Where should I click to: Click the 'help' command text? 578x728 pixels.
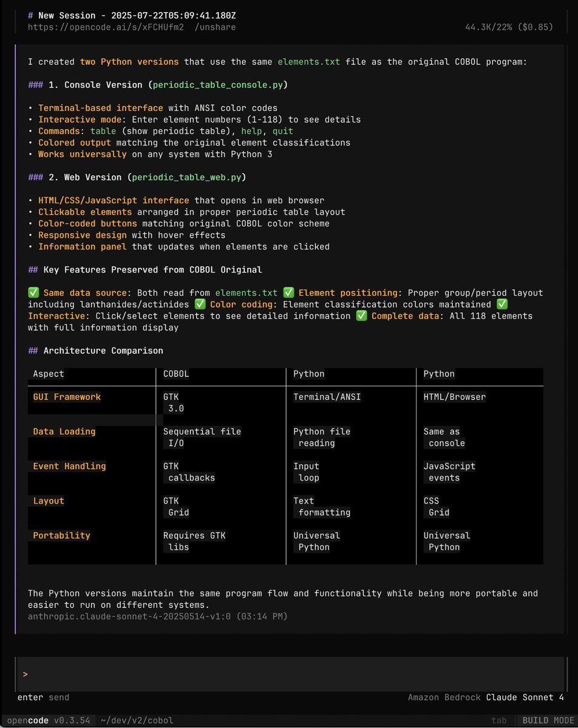click(251, 131)
